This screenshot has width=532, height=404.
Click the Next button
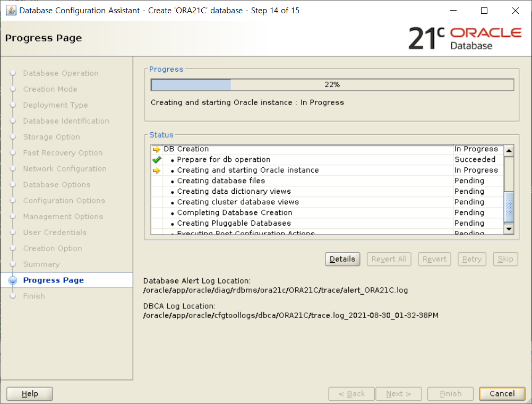[399, 394]
